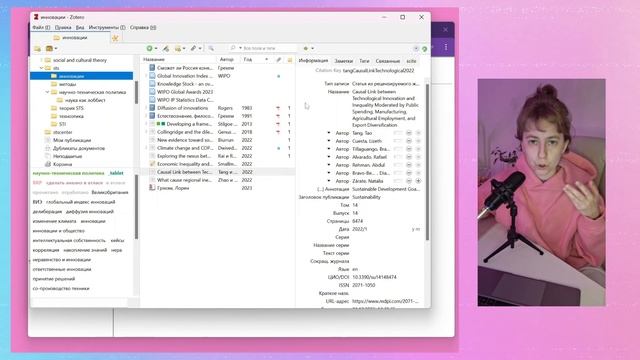Click the item info pane scrollbar

[427, 162]
